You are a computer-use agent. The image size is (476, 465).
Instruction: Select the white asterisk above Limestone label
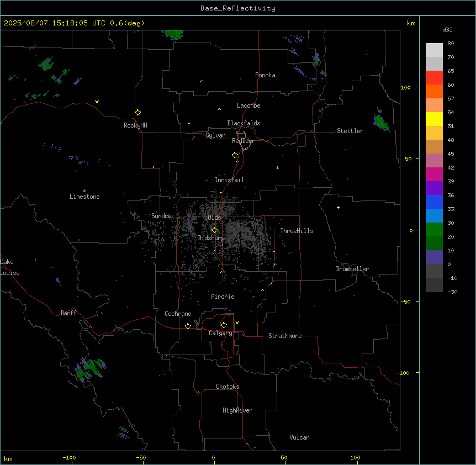pos(84,191)
